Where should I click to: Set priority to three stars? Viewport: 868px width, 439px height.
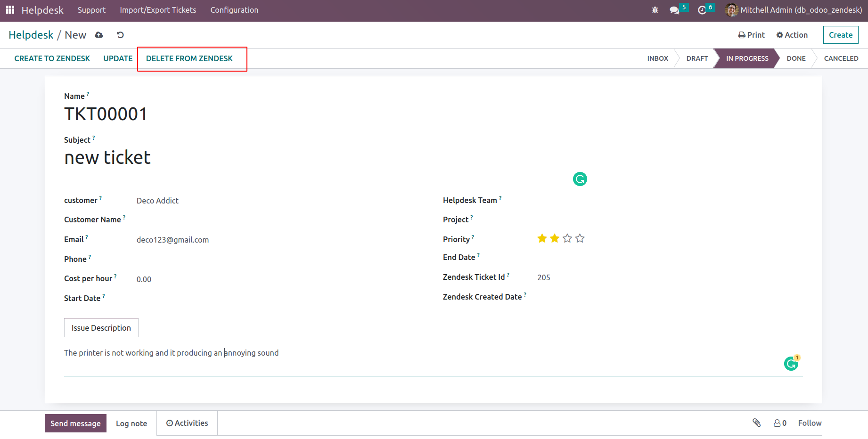[567, 238]
